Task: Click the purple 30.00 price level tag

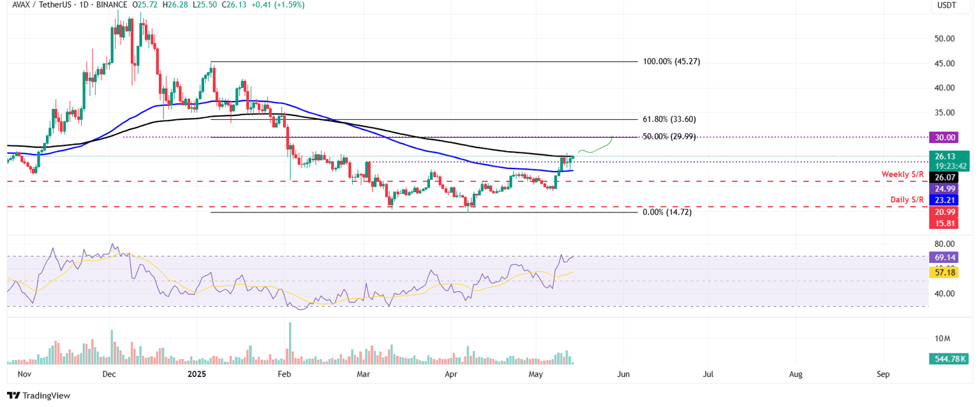Action: click(944, 137)
